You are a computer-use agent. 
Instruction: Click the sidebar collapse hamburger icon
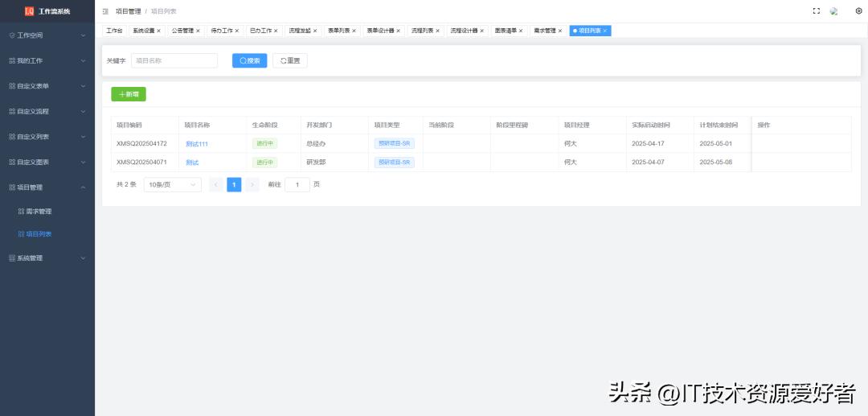(105, 11)
